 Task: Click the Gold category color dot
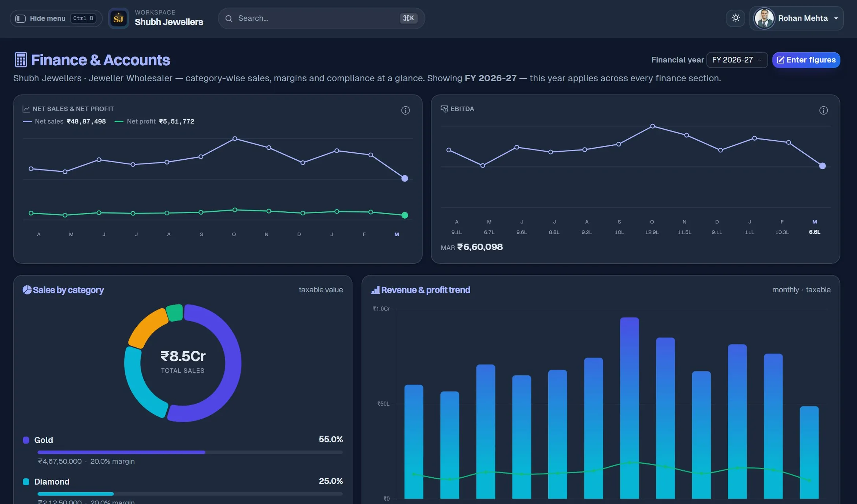pos(26,440)
